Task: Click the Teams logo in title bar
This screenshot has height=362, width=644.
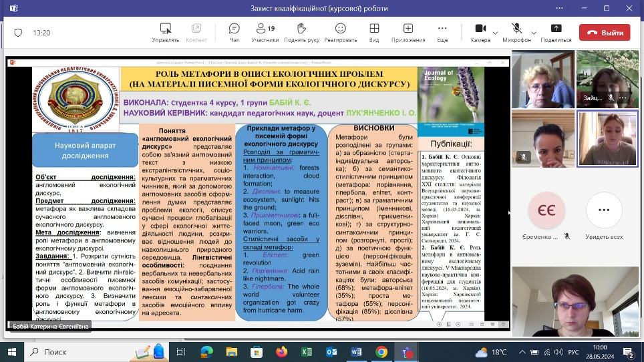Action: [14, 8]
